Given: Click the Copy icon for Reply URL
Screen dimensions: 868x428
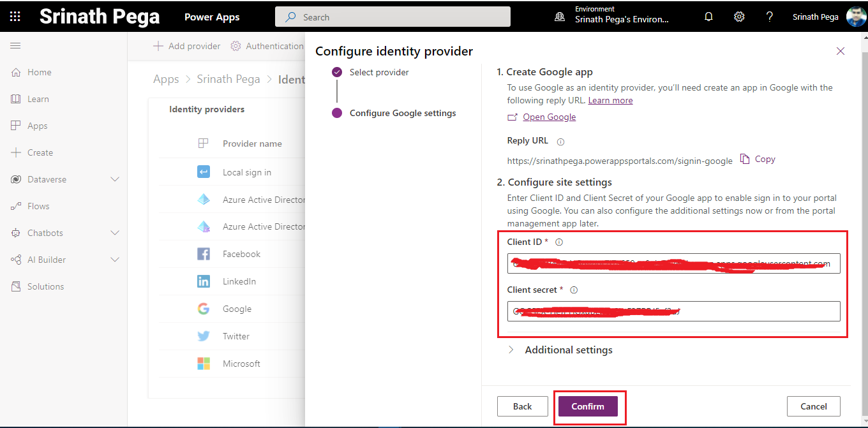Looking at the screenshot, I should click(745, 159).
